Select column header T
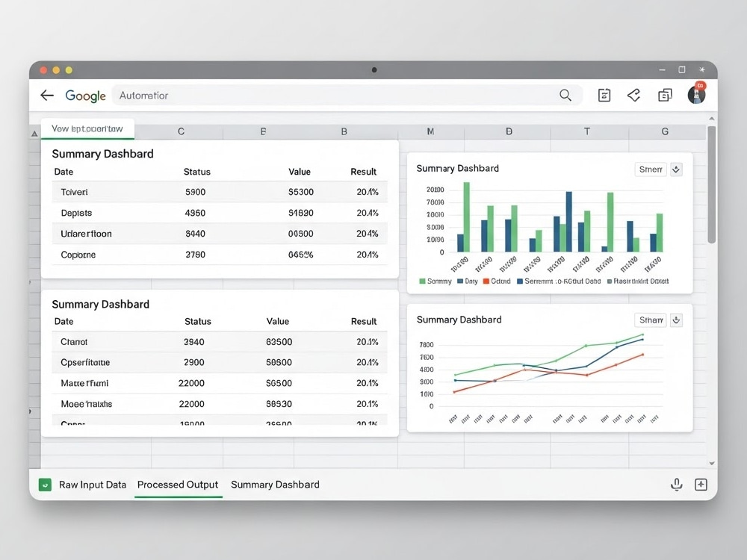 pyautogui.click(x=587, y=131)
